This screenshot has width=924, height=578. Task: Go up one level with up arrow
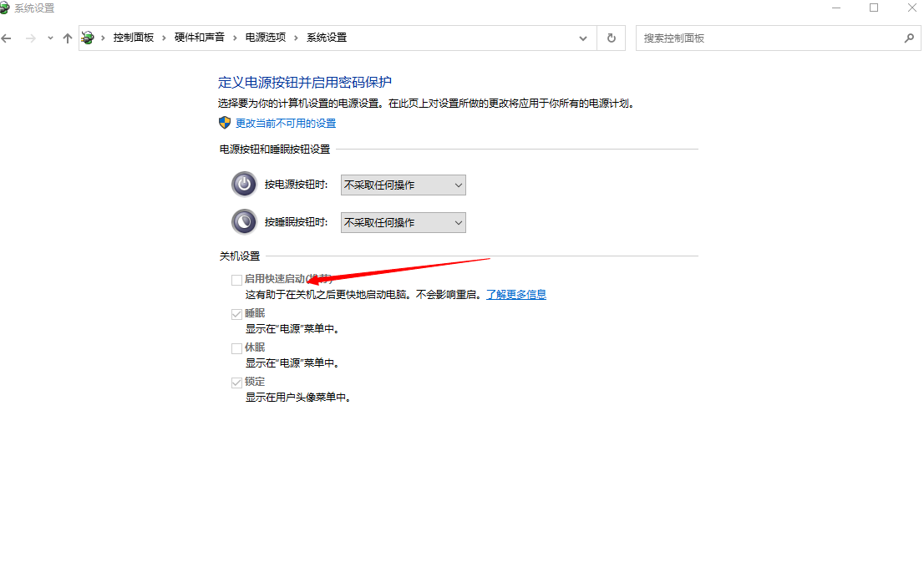click(x=67, y=38)
